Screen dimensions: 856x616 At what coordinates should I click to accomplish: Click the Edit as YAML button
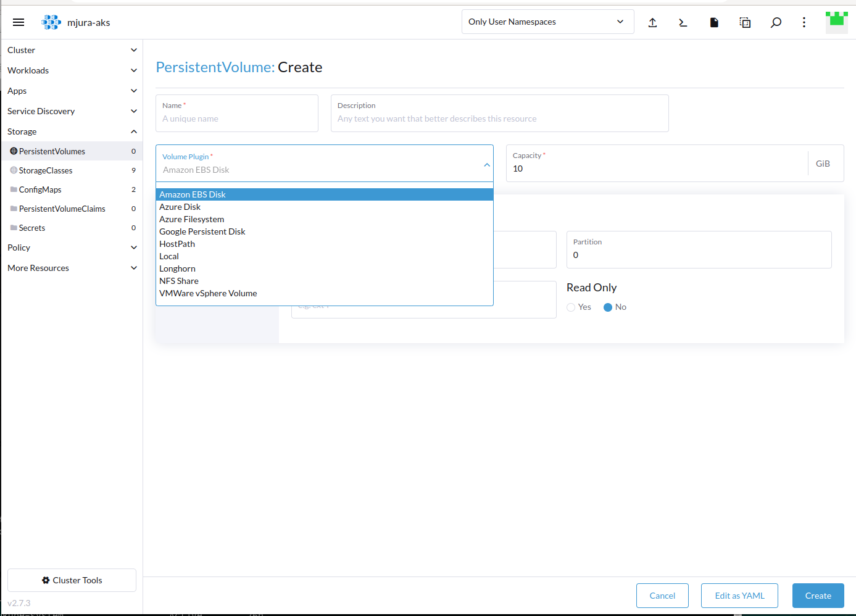coord(739,595)
